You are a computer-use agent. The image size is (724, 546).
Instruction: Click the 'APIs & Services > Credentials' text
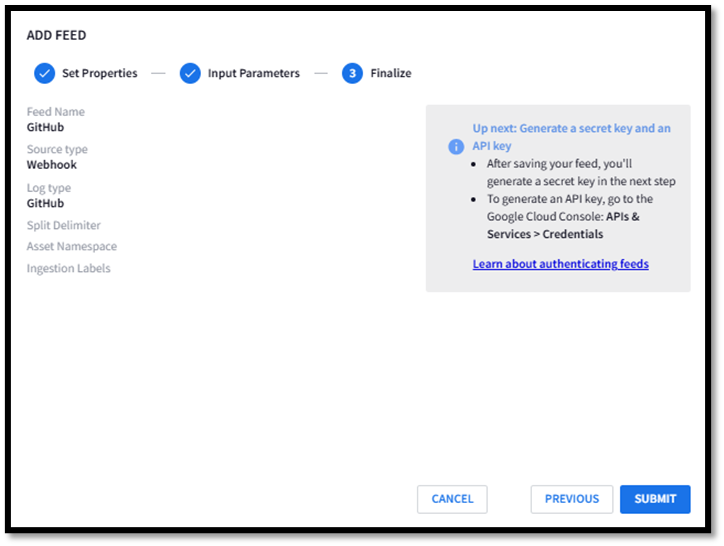563,225
